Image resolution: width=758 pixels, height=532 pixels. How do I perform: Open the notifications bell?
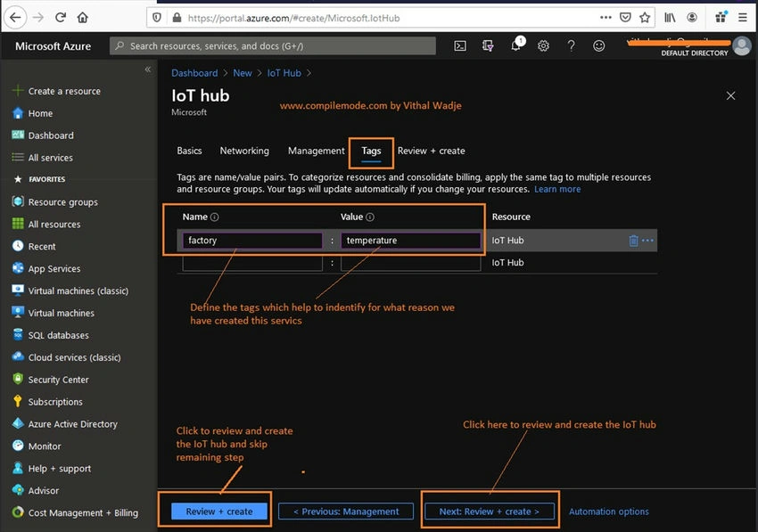point(516,45)
